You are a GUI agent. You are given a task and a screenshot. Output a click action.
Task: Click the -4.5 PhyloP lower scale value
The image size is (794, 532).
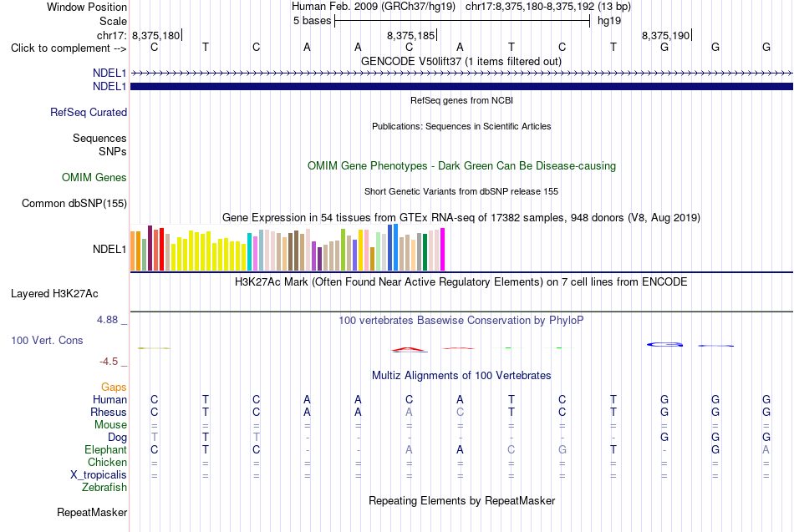pyautogui.click(x=109, y=362)
